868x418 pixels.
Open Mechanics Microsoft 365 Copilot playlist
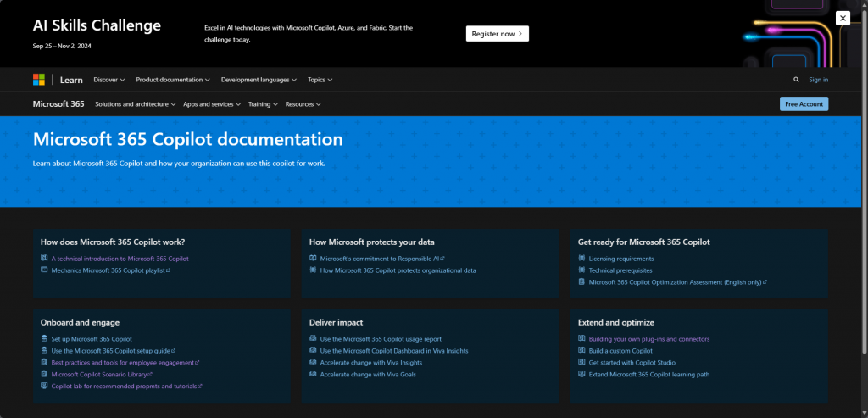click(x=111, y=270)
